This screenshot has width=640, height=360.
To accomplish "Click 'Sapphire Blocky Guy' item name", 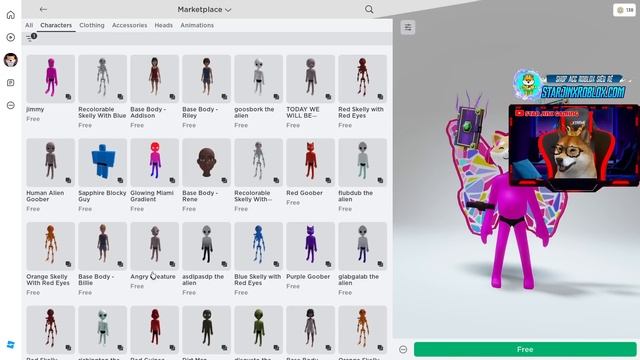I will 102,196.
